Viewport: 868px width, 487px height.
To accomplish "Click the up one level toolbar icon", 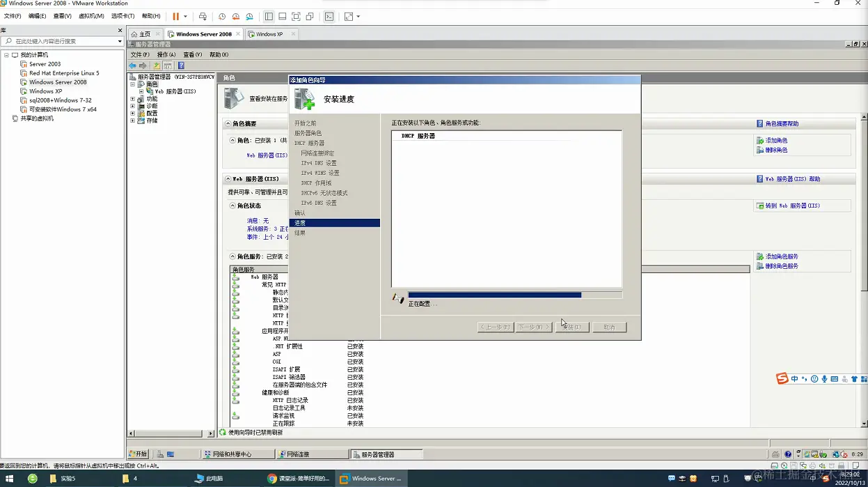I will pos(157,65).
